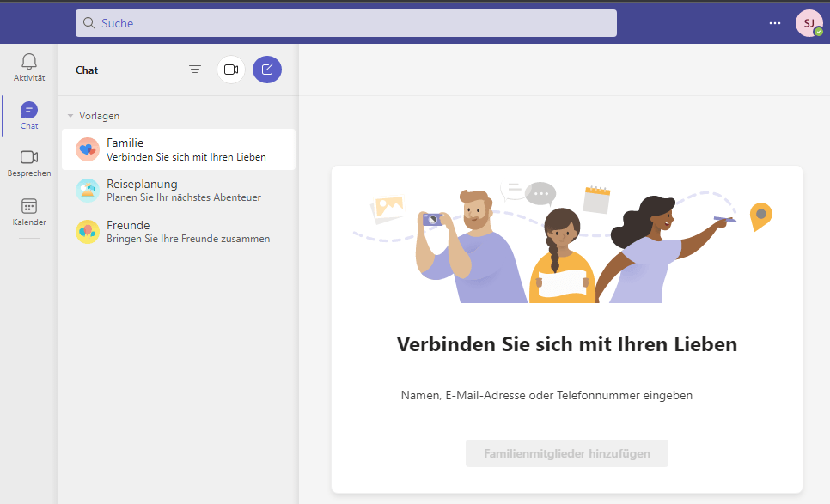The width and height of the screenshot is (830, 504).
Task: Open the three-dots settings menu
Action: click(x=776, y=23)
